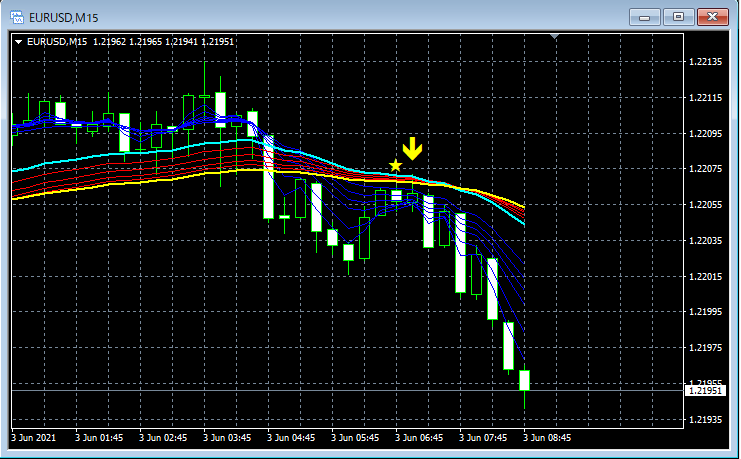Click the 1.22075 price scale label
Viewport: 741px width, 459px height.
point(706,169)
